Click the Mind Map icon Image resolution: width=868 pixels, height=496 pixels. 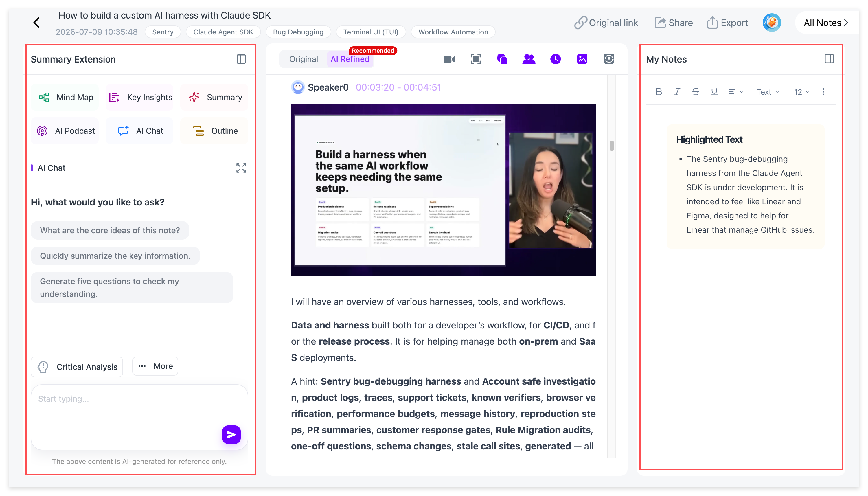tap(44, 98)
